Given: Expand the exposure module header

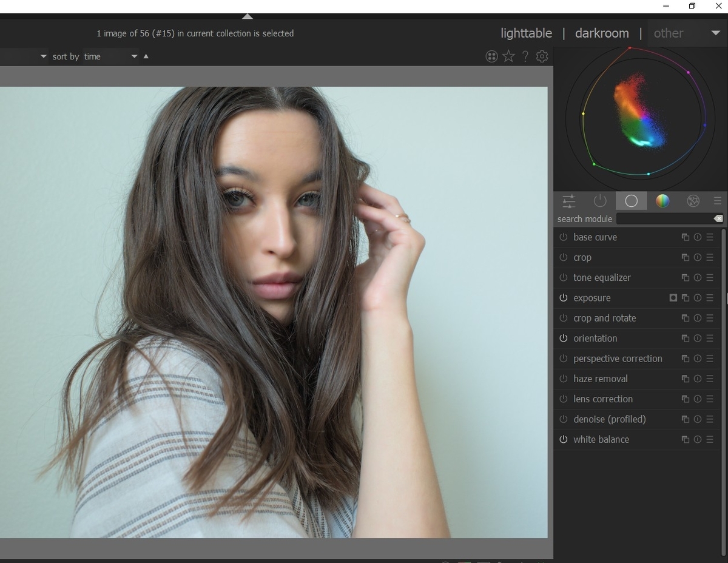Looking at the screenshot, I should tap(592, 298).
